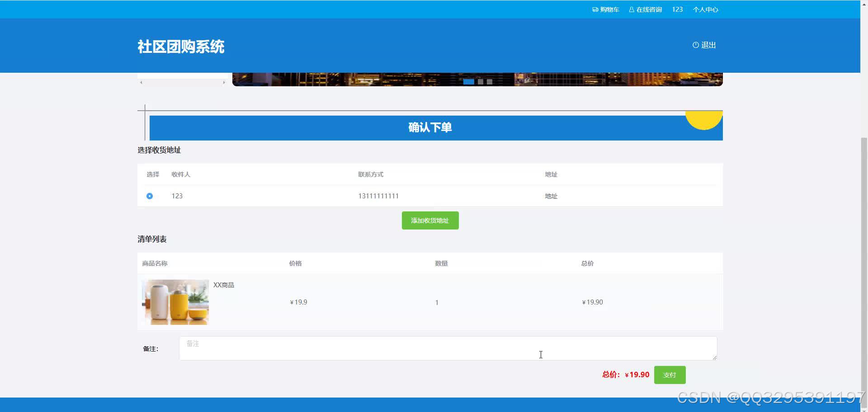Select the third carousel indicator dot
Viewport: 868px width, 412px height.
tap(490, 82)
